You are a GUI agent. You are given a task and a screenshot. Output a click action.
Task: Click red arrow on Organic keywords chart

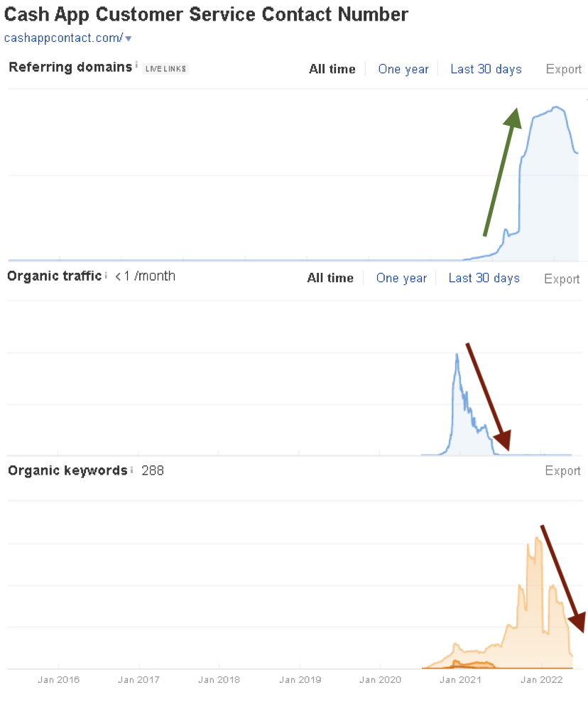[x=563, y=578]
